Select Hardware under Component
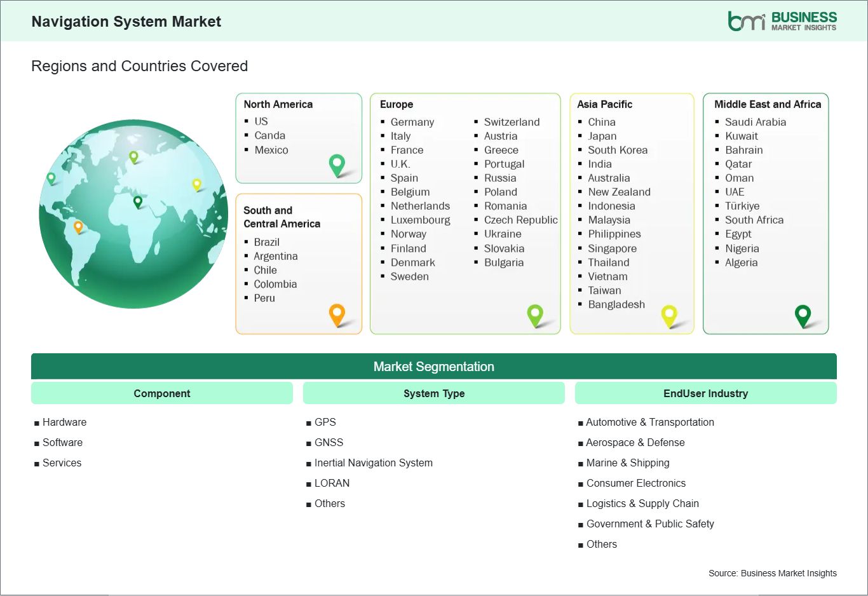Screen dimensions: 868x596 (64, 422)
